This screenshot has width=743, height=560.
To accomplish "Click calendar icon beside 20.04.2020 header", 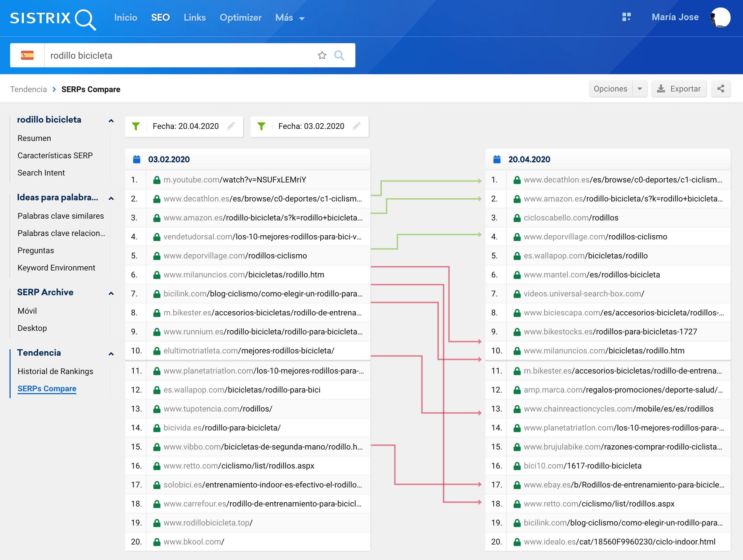I will click(496, 159).
